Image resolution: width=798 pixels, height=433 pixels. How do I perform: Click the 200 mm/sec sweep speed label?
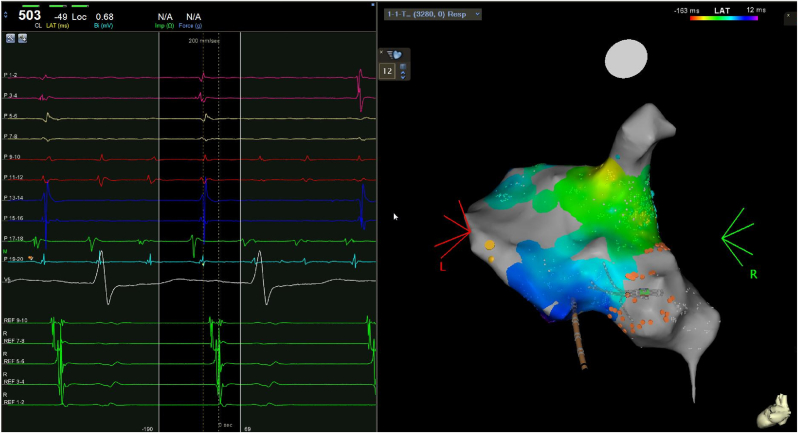click(203, 40)
